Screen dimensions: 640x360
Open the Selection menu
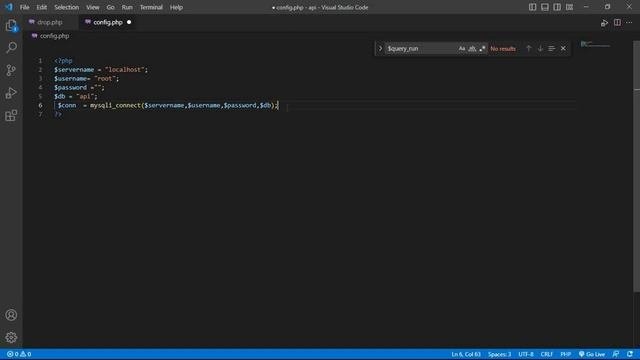click(x=67, y=7)
